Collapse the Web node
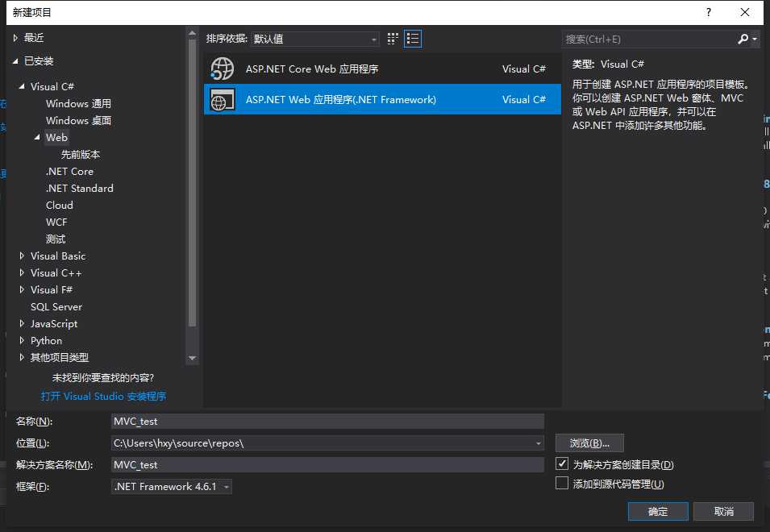Viewport: 770px width, 532px height. pos(37,137)
